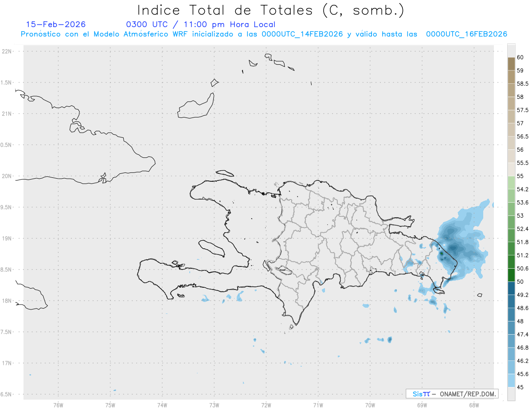
Task: Click "0300 UTC / 11:00 pm Hora Local" text
Action: 201,25
